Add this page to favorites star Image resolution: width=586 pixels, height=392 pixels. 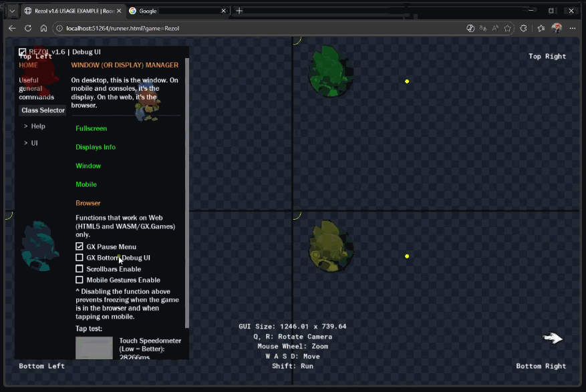tap(507, 28)
